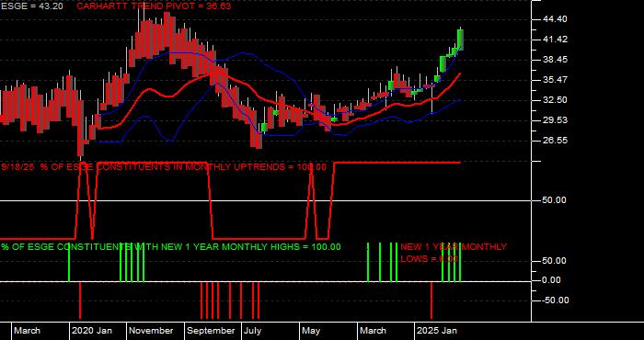Click the red new-lows spike above 2020 Jan

coord(80,300)
